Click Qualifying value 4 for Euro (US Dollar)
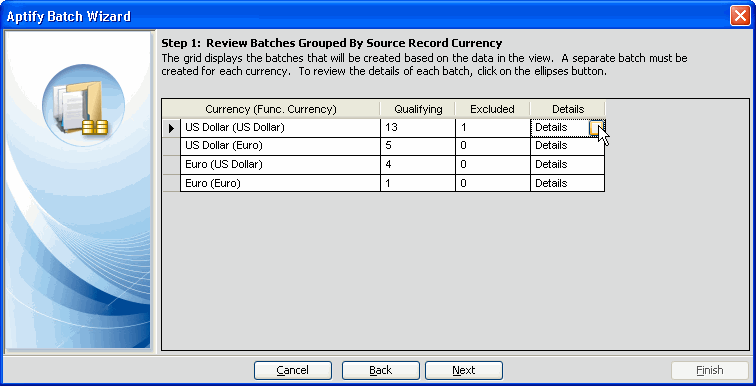Image resolution: width=756 pixels, height=386 pixels. pos(418,165)
